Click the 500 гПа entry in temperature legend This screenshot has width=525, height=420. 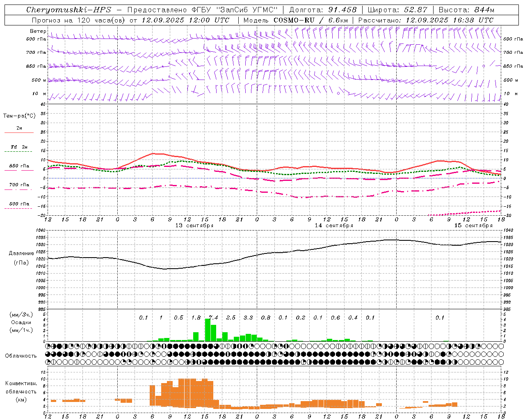click(x=19, y=203)
